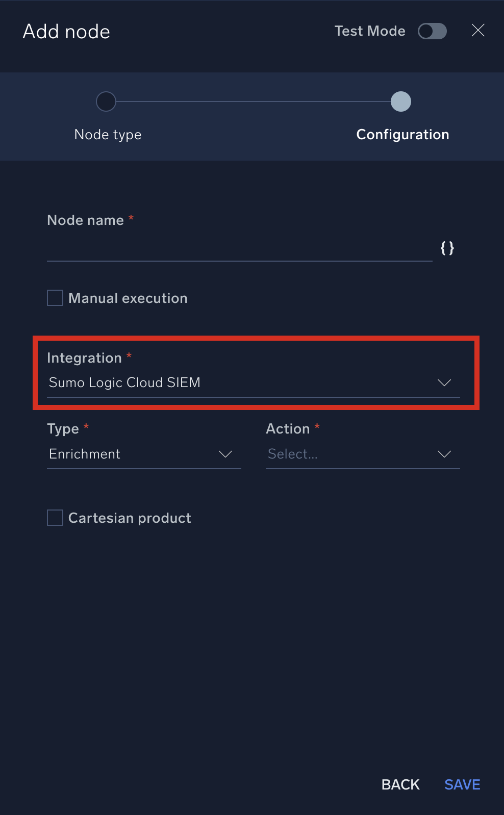Check the Manual execution checkbox
Image resolution: width=504 pixels, height=815 pixels.
[55, 298]
